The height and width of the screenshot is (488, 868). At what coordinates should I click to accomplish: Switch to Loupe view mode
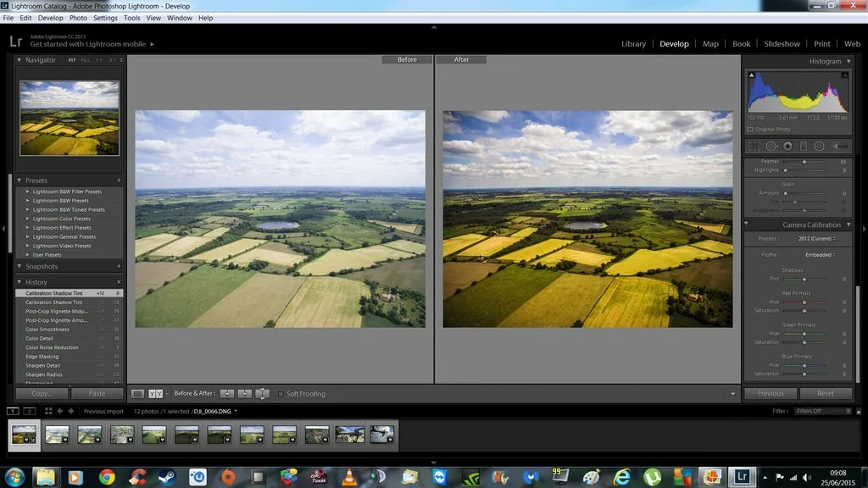pos(137,393)
